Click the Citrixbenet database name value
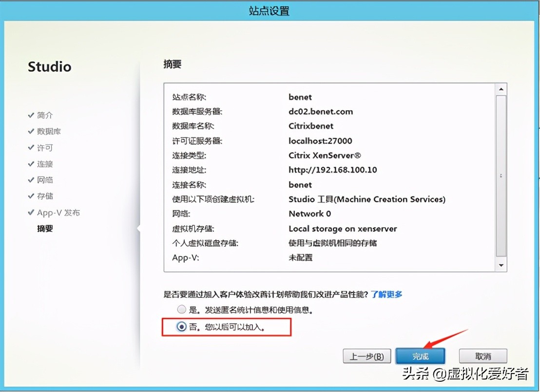 pos(311,126)
